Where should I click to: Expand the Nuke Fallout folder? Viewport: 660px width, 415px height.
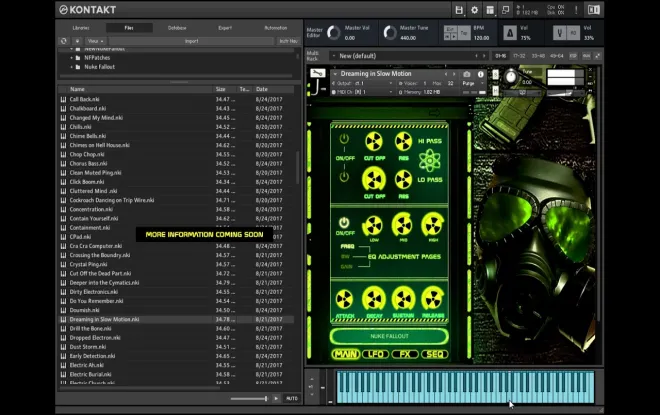pyautogui.click(x=72, y=67)
